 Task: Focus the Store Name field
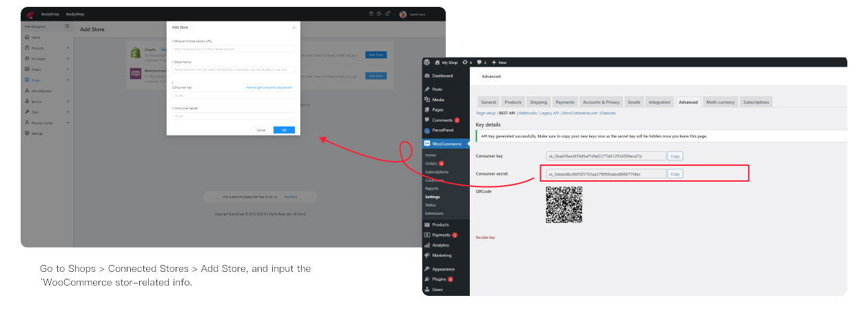pos(233,70)
